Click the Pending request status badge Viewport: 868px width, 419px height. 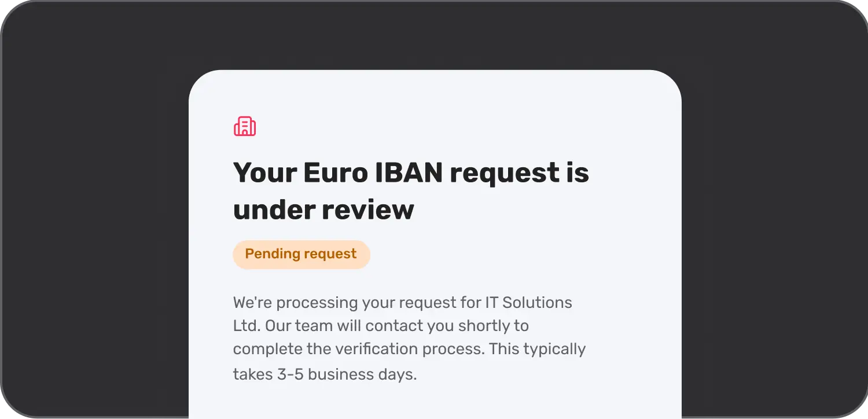coord(301,255)
